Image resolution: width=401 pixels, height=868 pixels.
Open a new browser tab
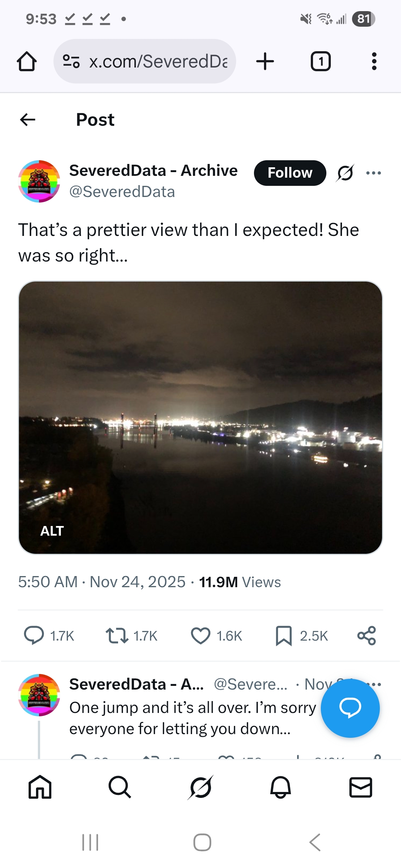click(x=265, y=61)
